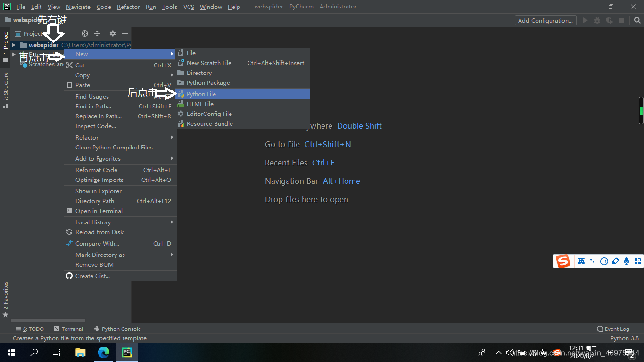Click Clean Python Compiled Files
This screenshot has width=644, height=362.
coord(120,147)
